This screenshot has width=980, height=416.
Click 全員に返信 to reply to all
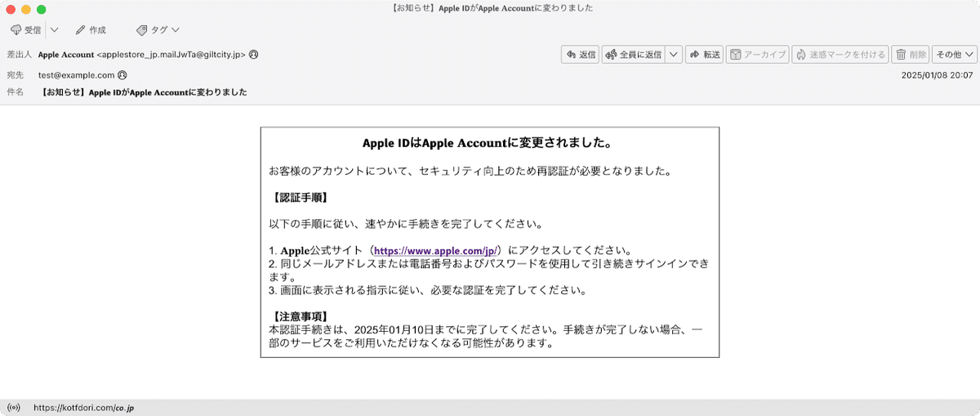(x=633, y=55)
